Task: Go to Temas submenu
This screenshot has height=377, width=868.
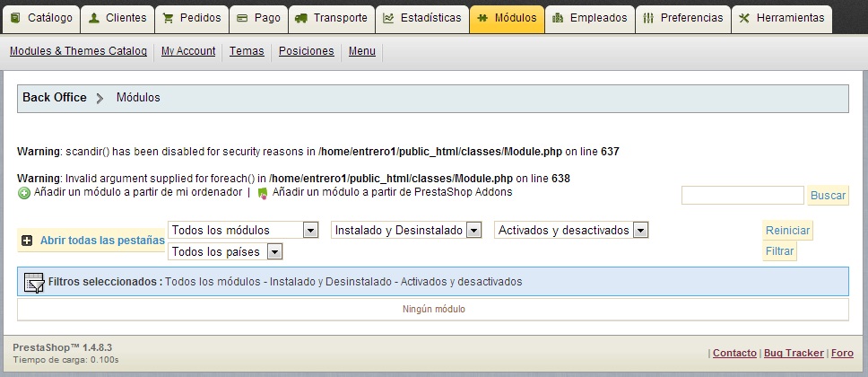Action: point(247,51)
